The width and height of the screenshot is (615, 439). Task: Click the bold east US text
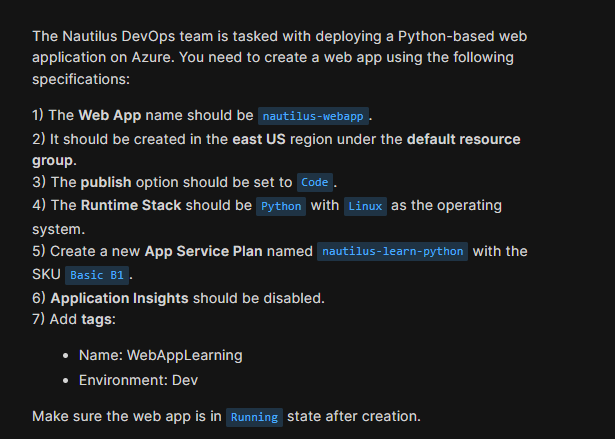coord(259,139)
